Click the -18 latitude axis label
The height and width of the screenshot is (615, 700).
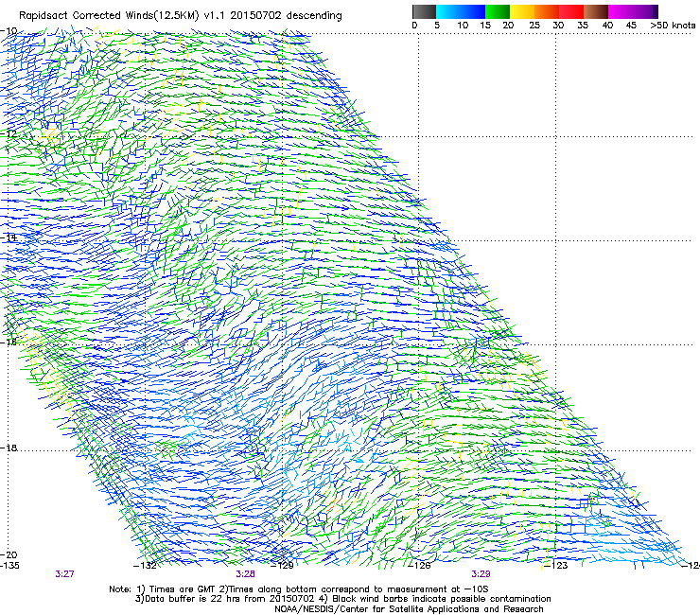[9, 448]
